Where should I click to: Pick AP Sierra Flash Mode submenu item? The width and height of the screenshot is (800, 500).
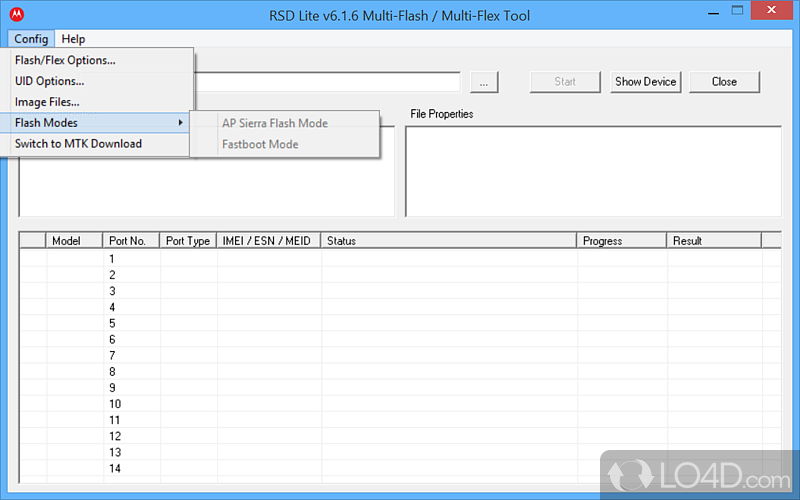pos(285,123)
